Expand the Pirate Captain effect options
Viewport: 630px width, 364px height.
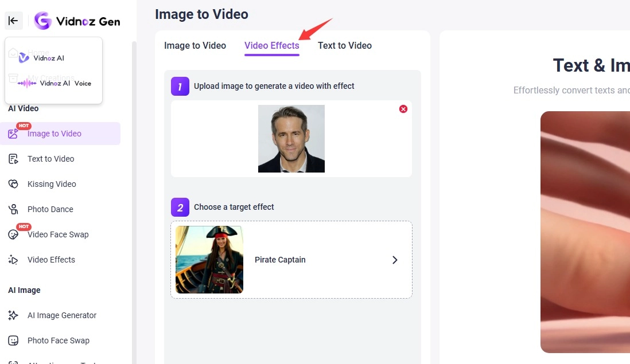pos(394,260)
